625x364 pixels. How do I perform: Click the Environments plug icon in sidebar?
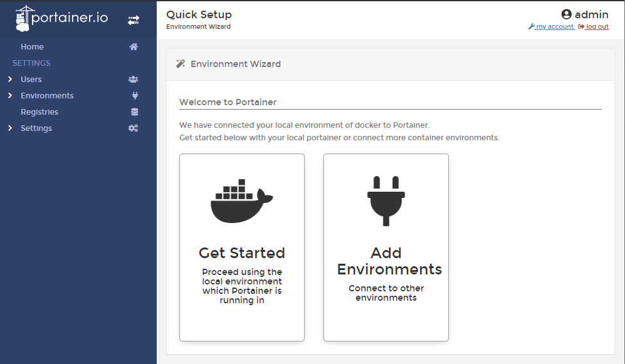tap(135, 96)
